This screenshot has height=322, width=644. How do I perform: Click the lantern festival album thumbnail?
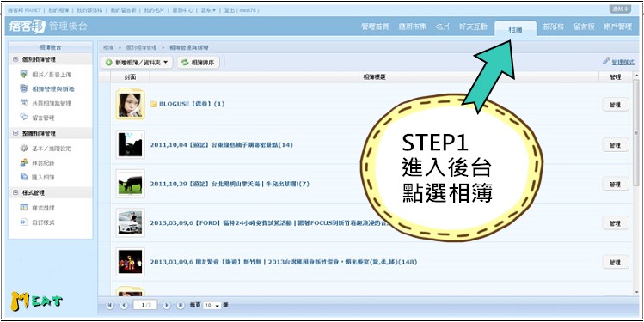click(x=130, y=262)
